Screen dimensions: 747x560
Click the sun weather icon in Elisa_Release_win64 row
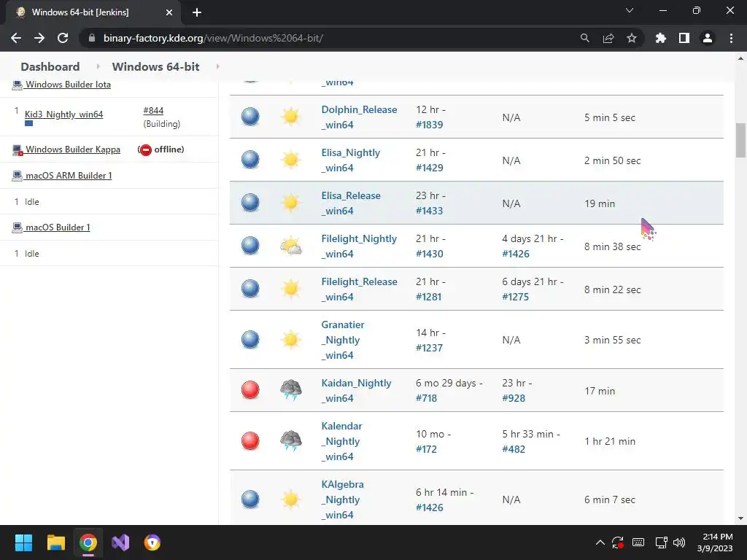coord(290,203)
